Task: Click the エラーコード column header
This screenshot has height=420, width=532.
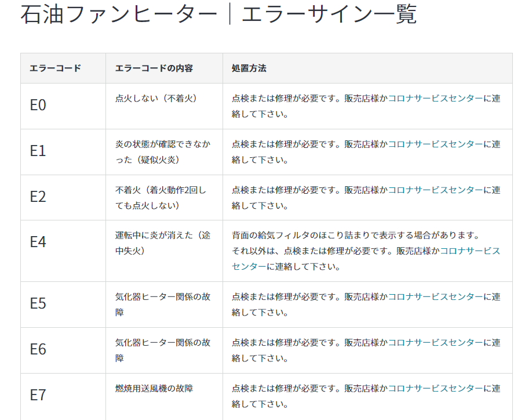Action: (55, 68)
